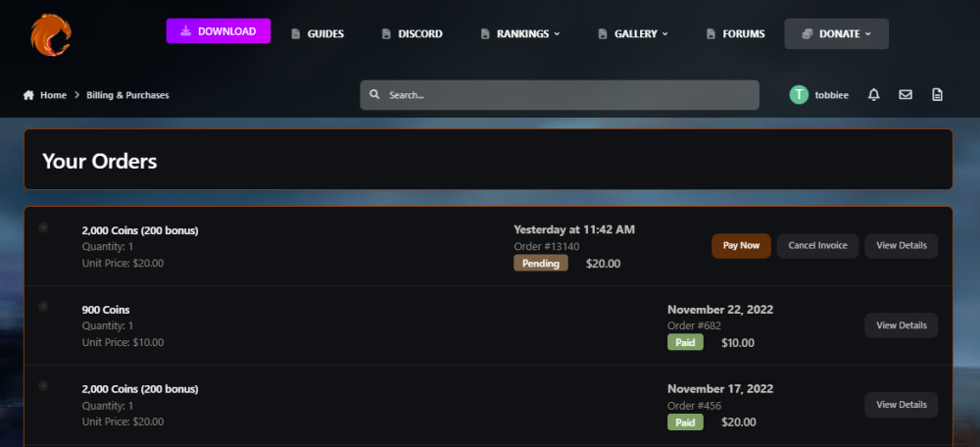Focus the Search input field
This screenshot has height=447, width=980.
pos(560,95)
